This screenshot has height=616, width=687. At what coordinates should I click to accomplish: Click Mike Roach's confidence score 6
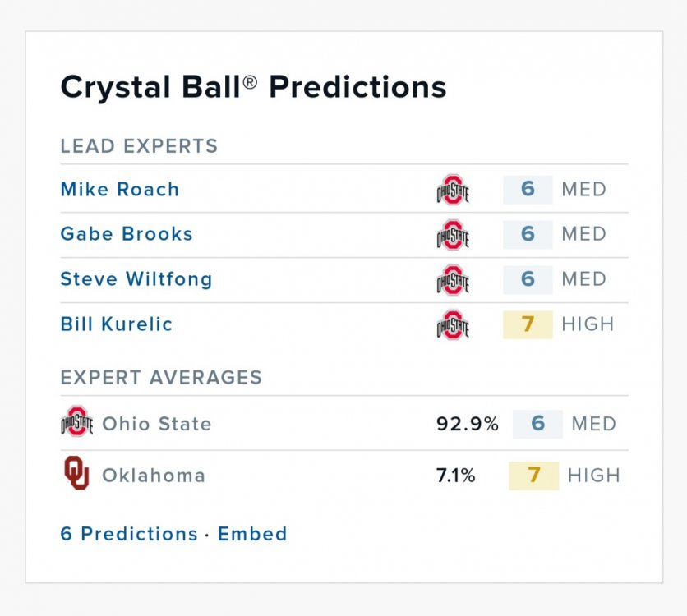click(528, 190)
